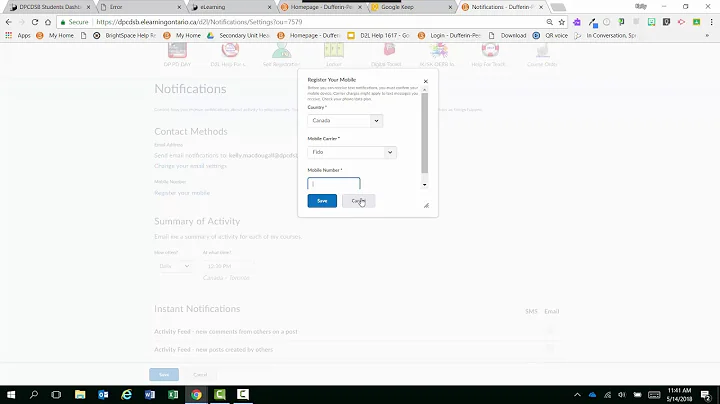Click the browser Back arrow
This screenshot has height=404, width=720.
pos(9,22)
